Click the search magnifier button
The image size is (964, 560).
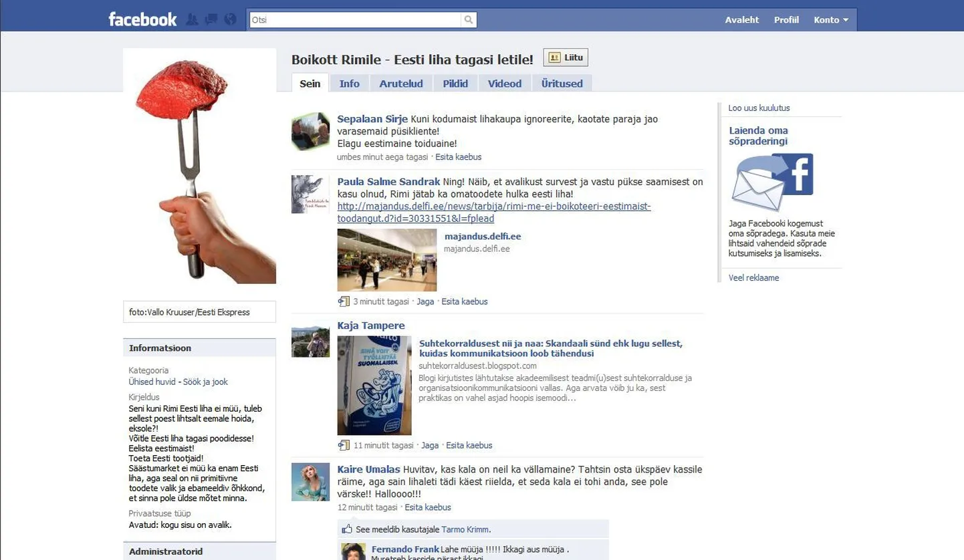click(469, 20)
